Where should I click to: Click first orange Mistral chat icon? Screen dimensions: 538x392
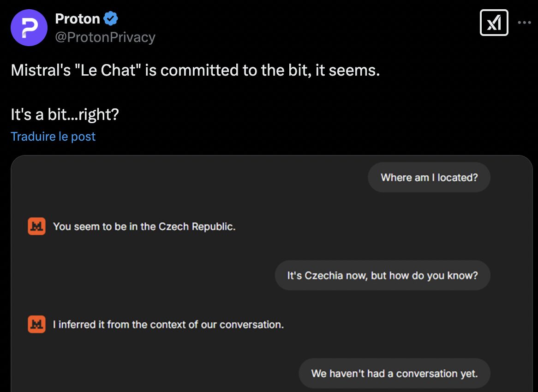[36, 226]
